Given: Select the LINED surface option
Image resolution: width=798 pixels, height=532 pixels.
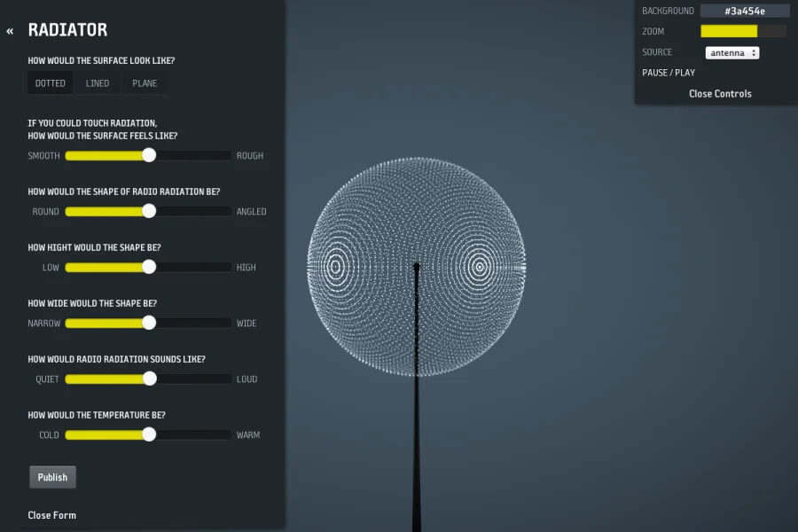Looking at the screenshot, I should 98,83.
